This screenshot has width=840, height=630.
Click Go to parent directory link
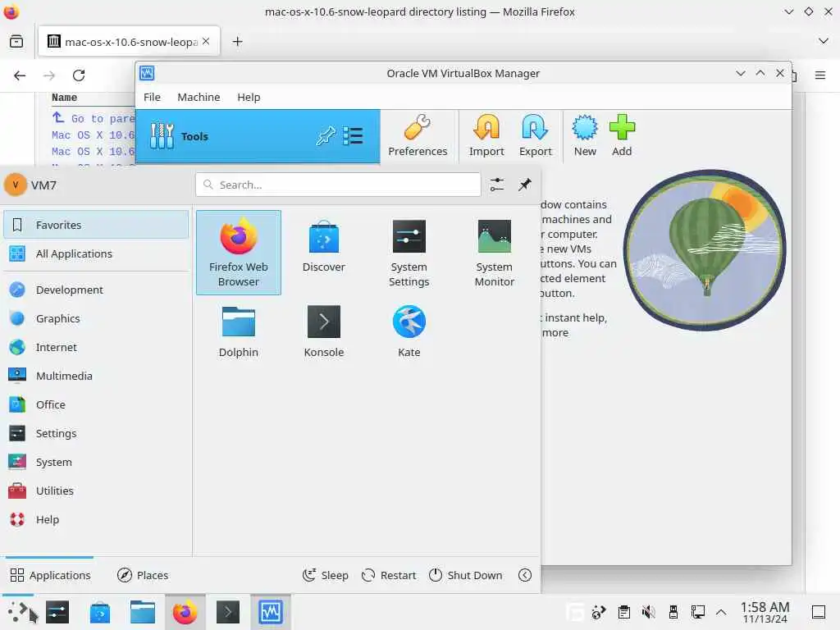[94, 118]
